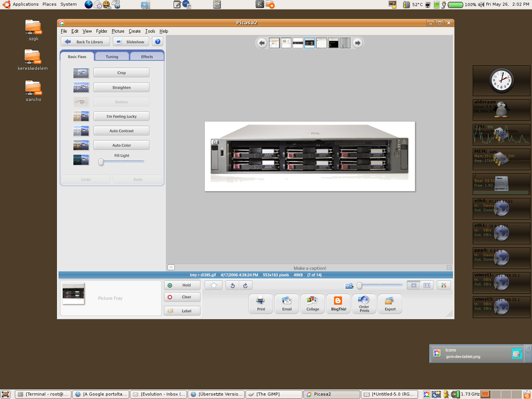532x399 pixels.
Task: Add a Label to the picture
Action: point(182,311)
